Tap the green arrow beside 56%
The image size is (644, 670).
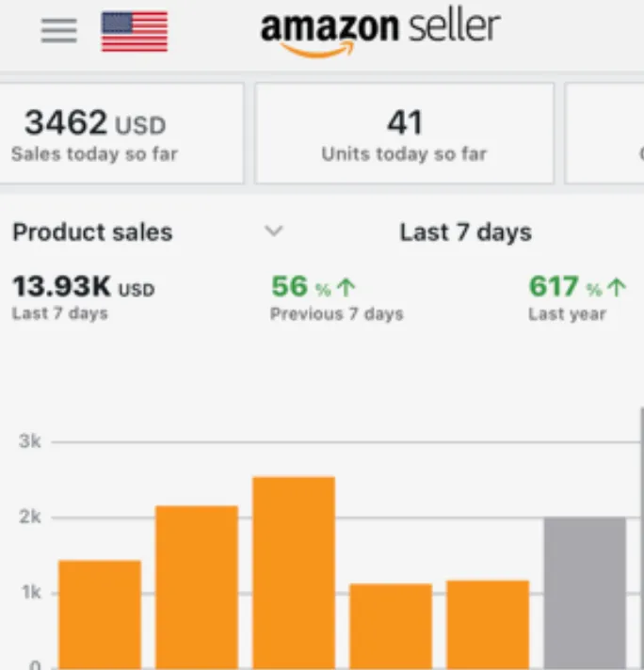(346, 288)
